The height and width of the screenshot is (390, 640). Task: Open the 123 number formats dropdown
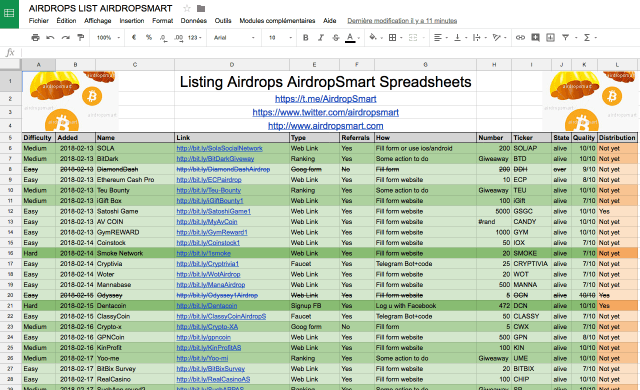pos(195,38)
